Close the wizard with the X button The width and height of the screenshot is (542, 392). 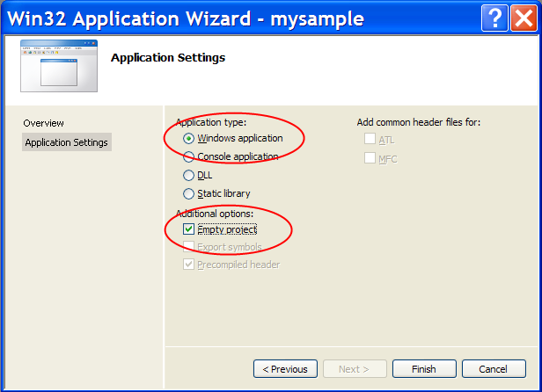[x=524, y=18]
